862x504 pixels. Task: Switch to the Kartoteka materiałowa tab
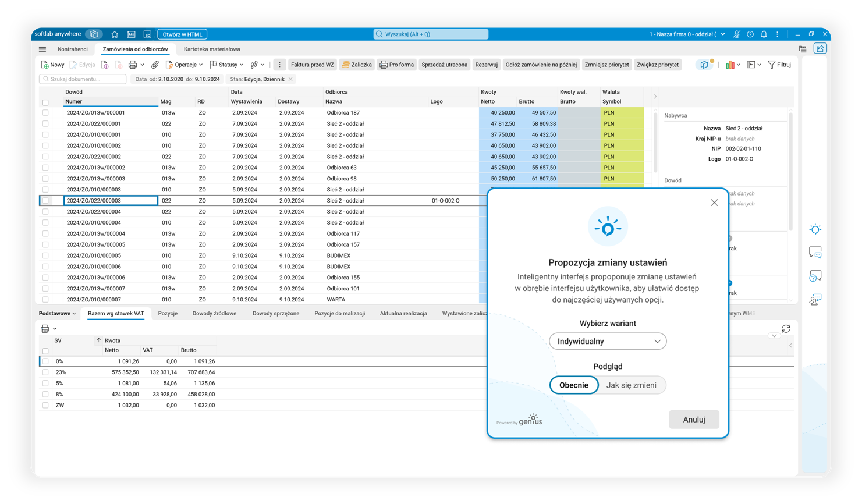tap(212, 49)
